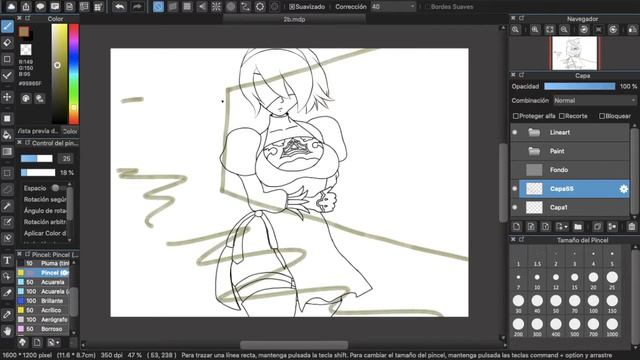Open snap settings gear in toolbar

coord(260,7)
